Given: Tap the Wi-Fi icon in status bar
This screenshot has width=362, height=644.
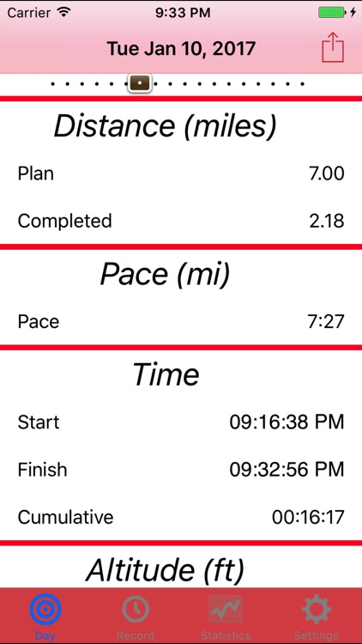Looking at the screenshot, I should click(x=63, y=12).
